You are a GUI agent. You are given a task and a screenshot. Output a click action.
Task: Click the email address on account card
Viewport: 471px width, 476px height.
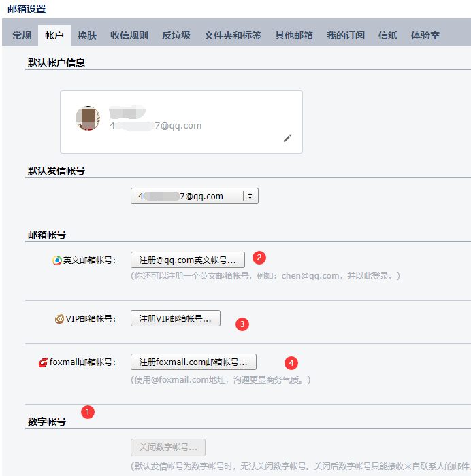point(156,125)
